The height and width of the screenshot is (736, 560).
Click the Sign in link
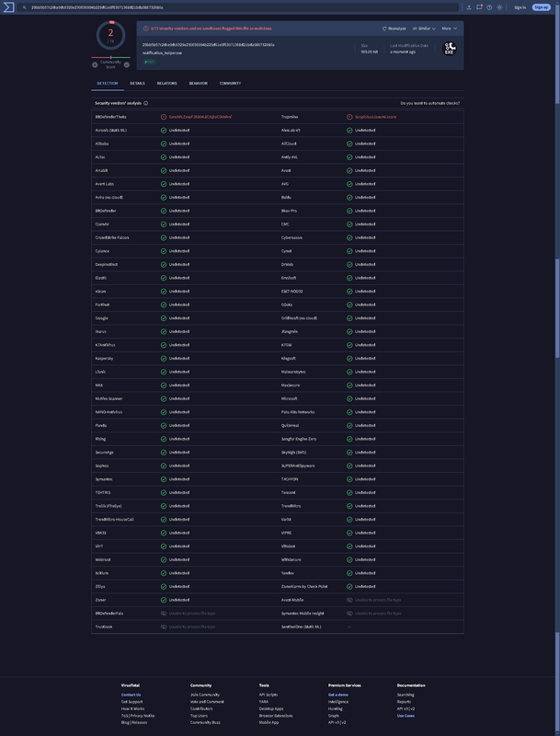pyautogui.click(x=520, y=7)
